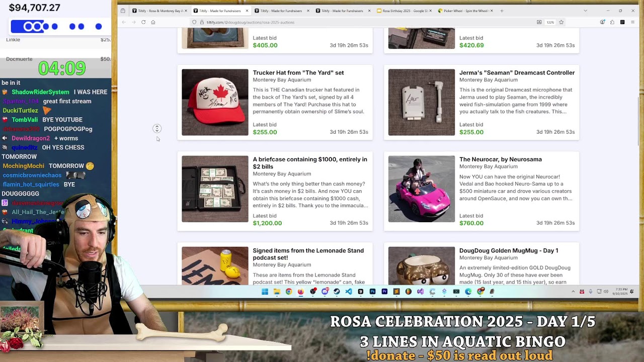Open Trucker Hat from "The Yard" set listing
The width and height of the screenshot is (644, 362).
pyautogui.click(x=298, y=72)
